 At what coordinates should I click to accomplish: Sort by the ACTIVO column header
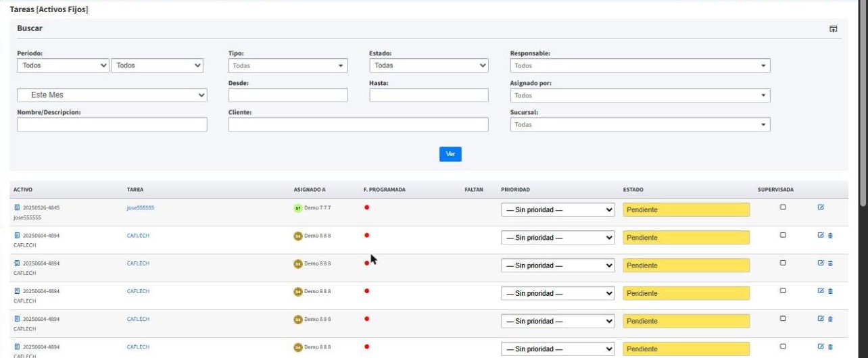click(23, 190)
